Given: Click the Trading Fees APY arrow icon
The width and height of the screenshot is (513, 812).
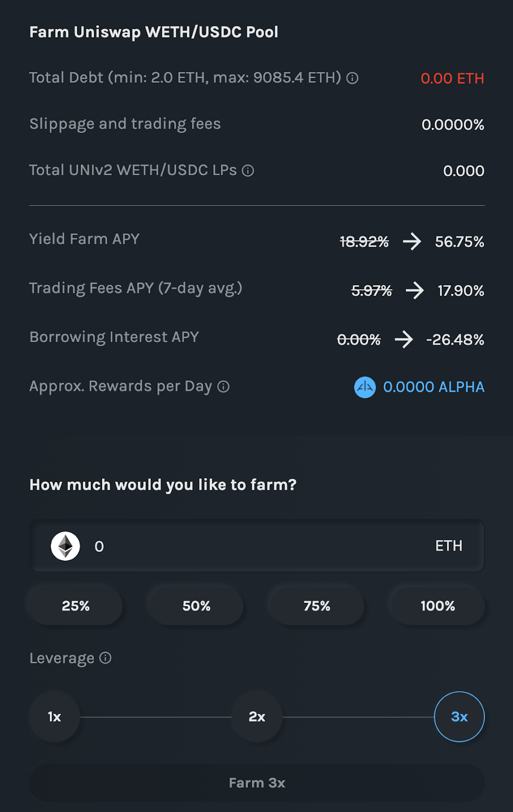Looking at the screenshot, I should (414, 290).
